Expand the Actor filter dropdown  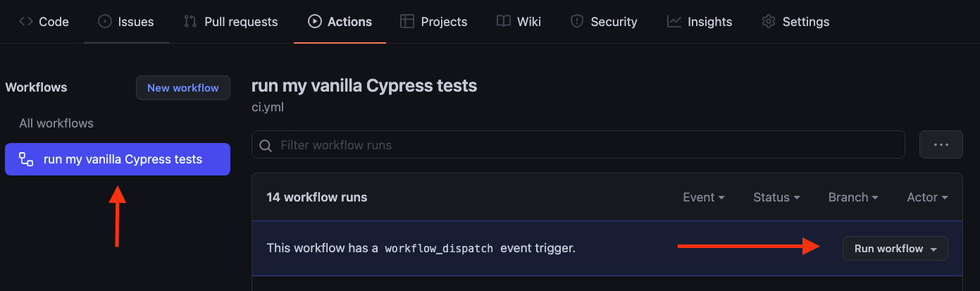(x=927, y=197)
